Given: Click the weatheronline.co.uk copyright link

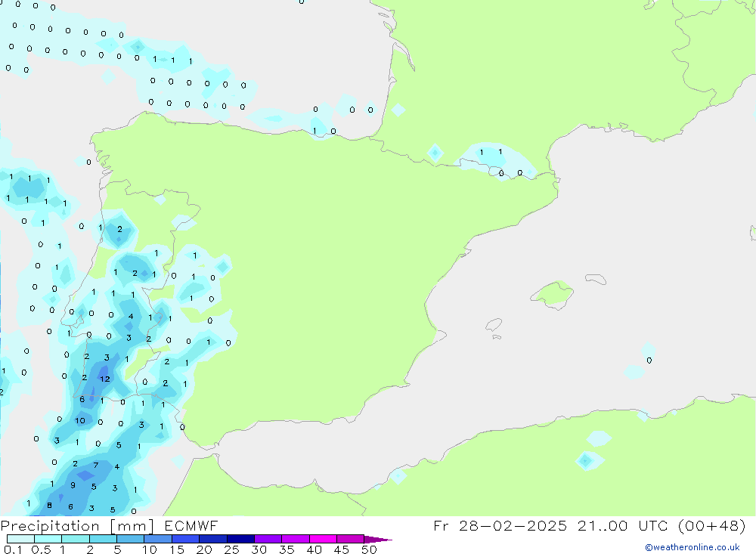Looking at the screenshot, I should 692,547.
